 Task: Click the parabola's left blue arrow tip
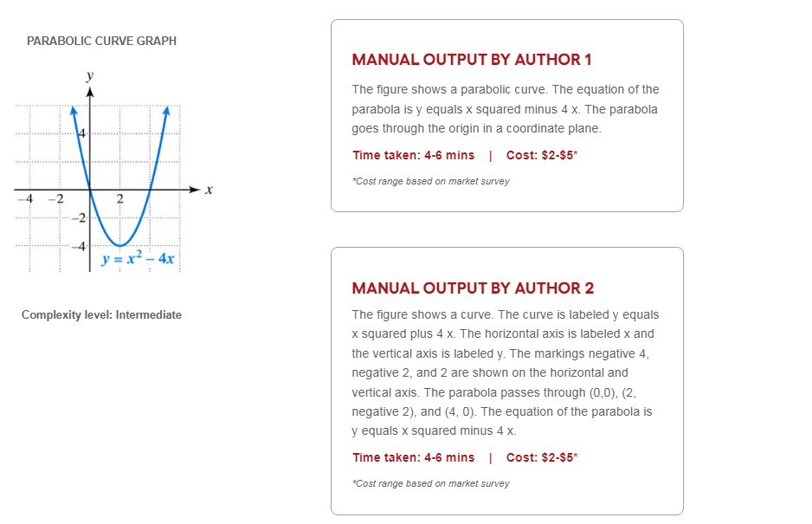74,110
